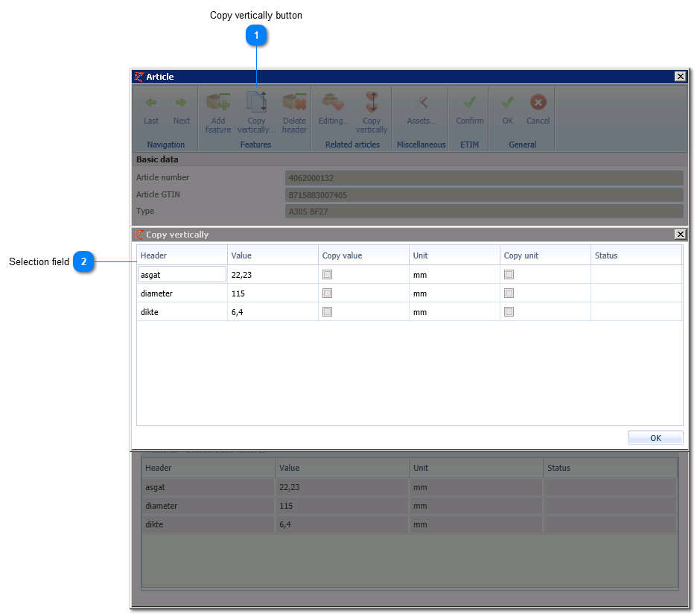Open Editing related articles icon
The image size is (700, 616).
coord(334,102)
